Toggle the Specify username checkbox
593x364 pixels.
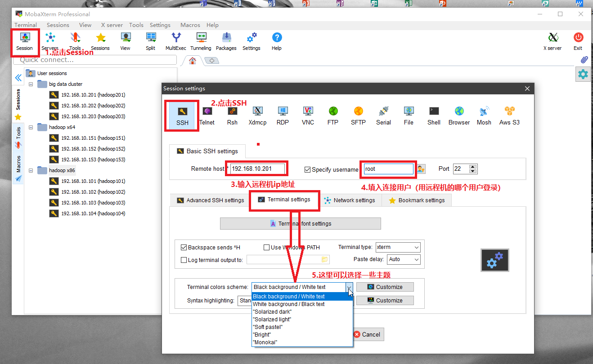click(308, 169)
